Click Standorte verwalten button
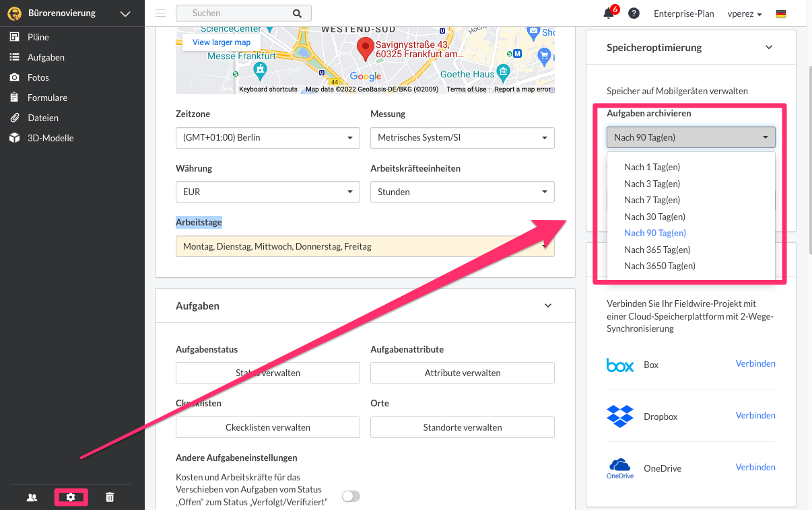Screen dimensions: 812x510 pos(462,427)
